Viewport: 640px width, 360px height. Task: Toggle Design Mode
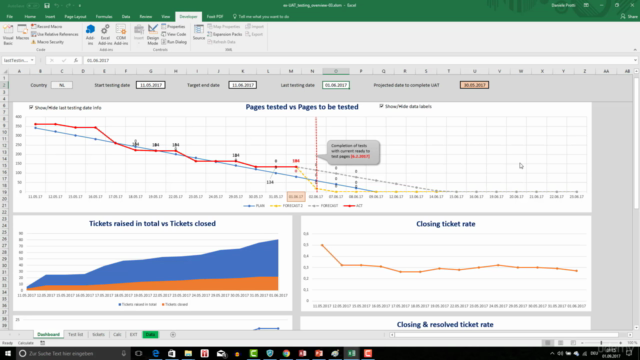[153, 34]
